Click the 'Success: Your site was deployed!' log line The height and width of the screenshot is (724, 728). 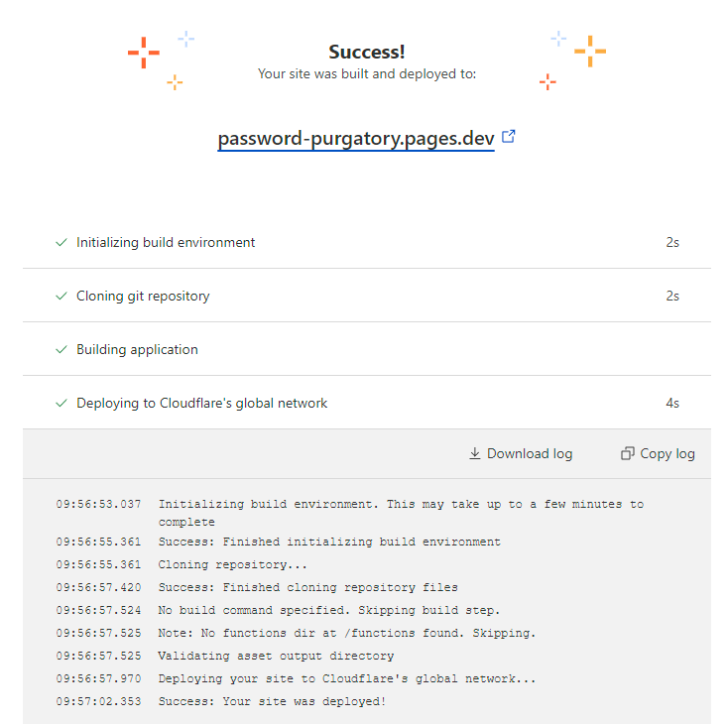pyautogui.click(x=272, y=701)
